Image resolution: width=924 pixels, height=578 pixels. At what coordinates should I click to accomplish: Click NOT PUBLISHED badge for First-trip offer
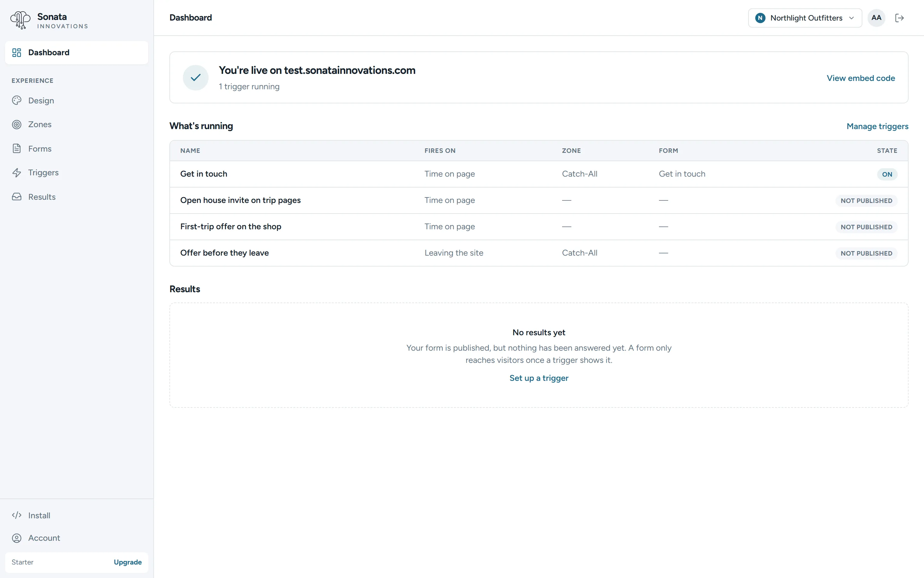(x=866, y=227)
